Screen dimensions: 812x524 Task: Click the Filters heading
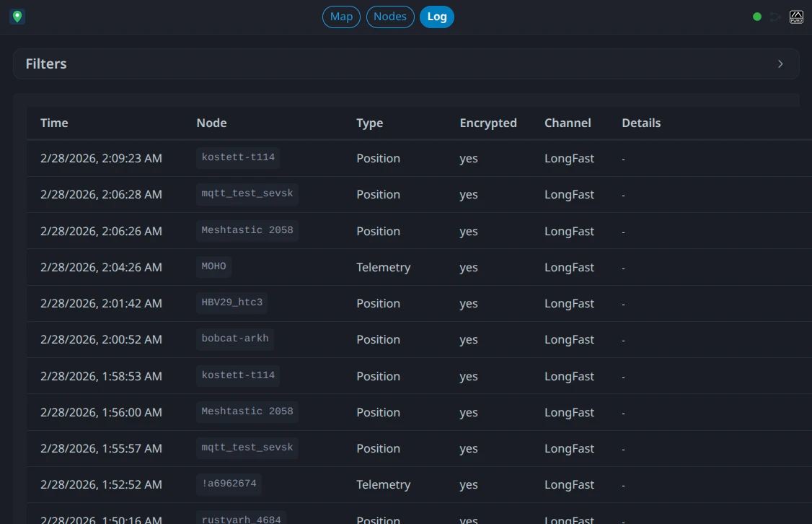(x=46, y=64)
